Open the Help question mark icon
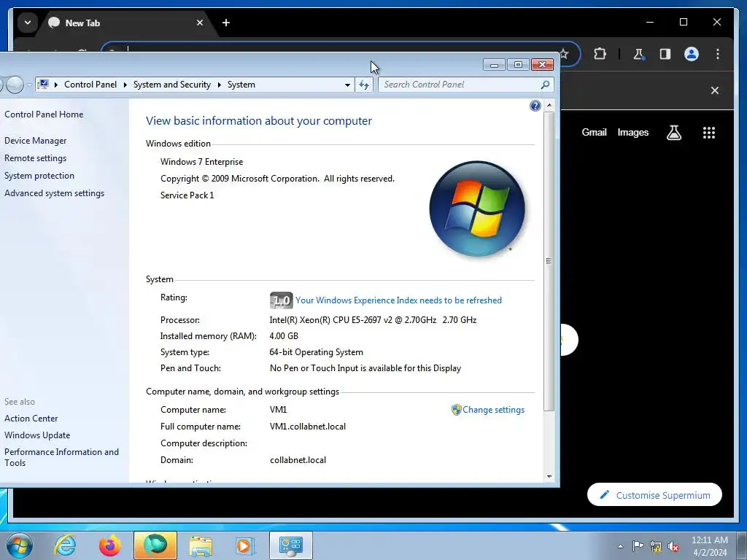 pos(535,106)
